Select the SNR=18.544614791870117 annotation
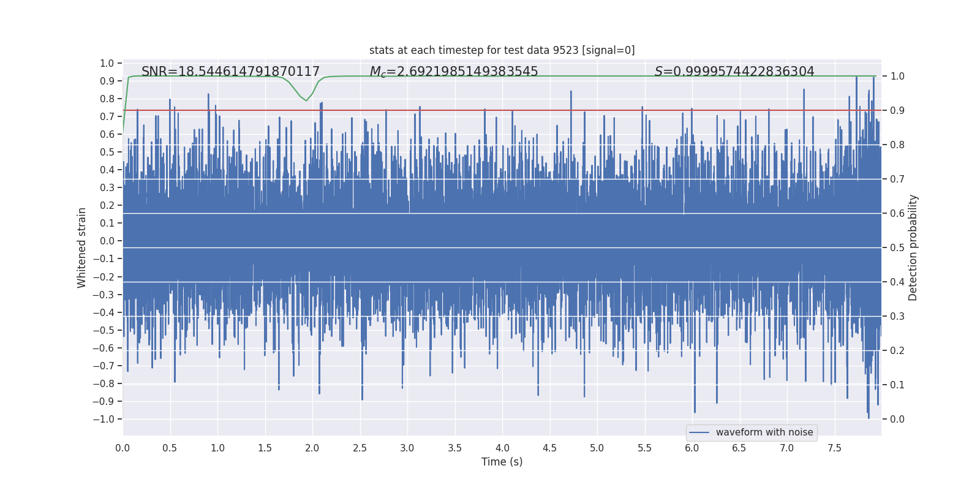 (230, 72)
